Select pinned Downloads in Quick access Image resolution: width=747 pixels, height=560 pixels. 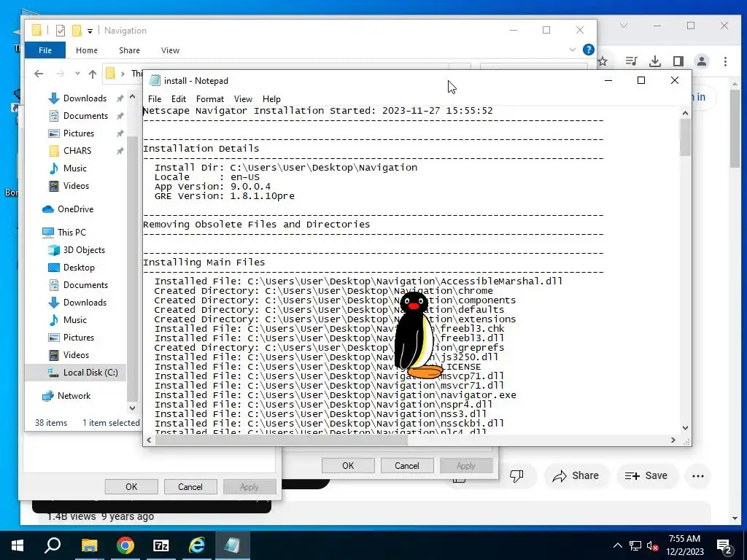[85, 98]
